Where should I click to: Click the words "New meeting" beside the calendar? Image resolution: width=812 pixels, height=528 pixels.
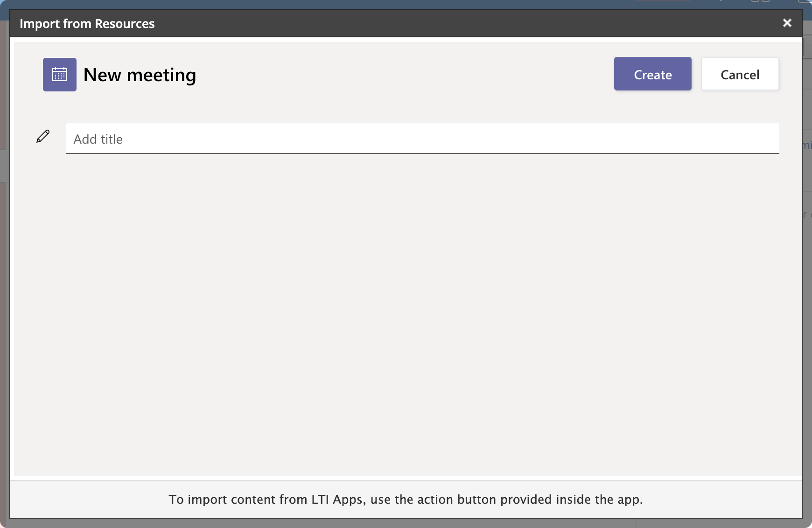click(x=140, y=75)
